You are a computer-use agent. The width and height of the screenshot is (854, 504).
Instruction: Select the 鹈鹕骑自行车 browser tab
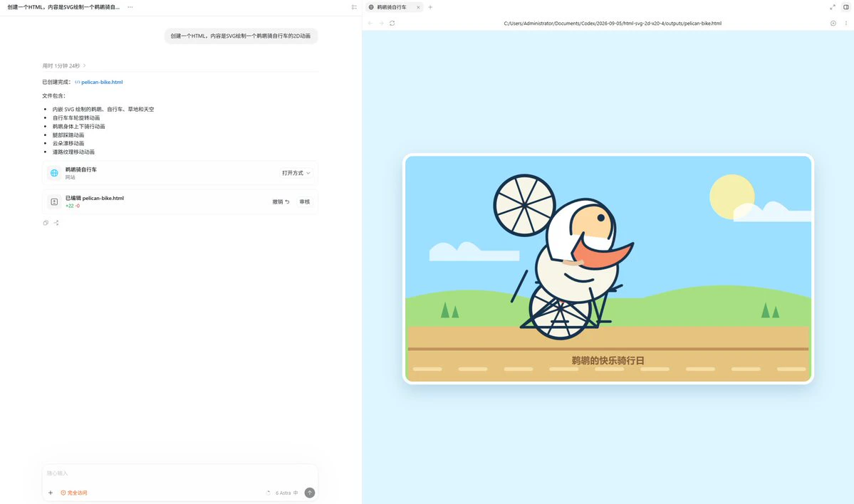pyautogui.click(x=394, y=7)
